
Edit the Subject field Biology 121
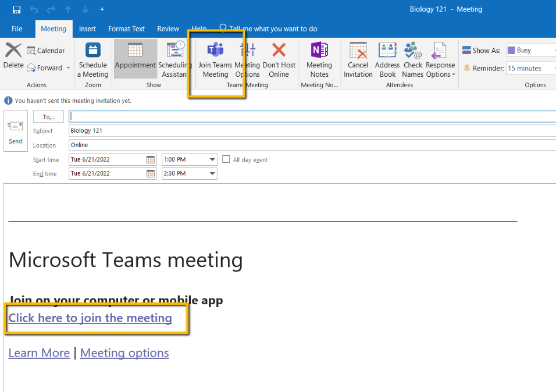coord(312,130)
